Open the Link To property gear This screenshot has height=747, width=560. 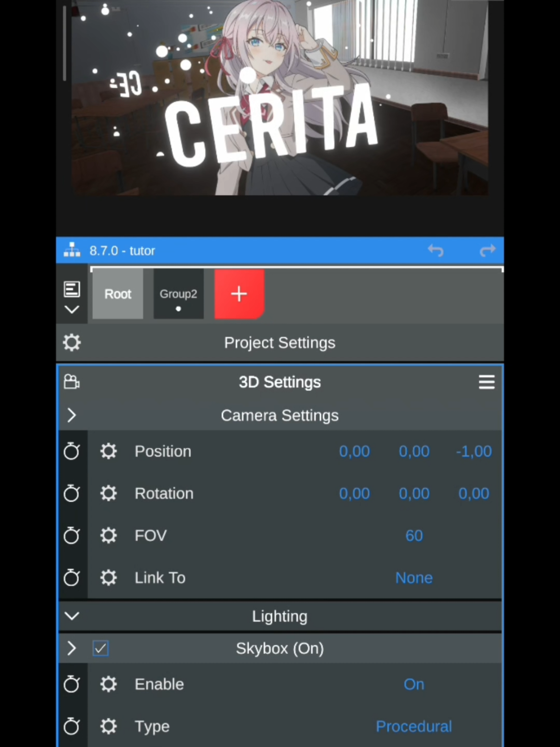click(x=109, y=577)
